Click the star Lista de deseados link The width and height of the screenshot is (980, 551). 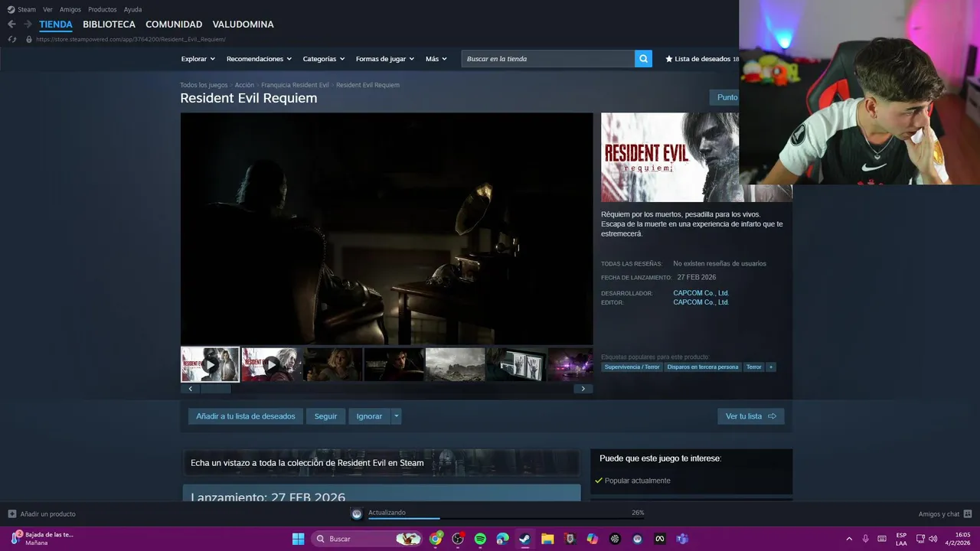pos(702,59)
